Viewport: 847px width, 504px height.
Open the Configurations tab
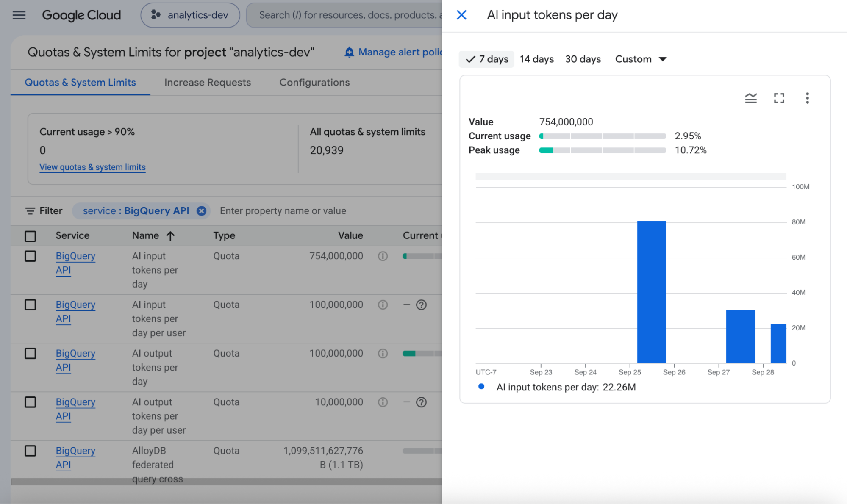[314, 83]
